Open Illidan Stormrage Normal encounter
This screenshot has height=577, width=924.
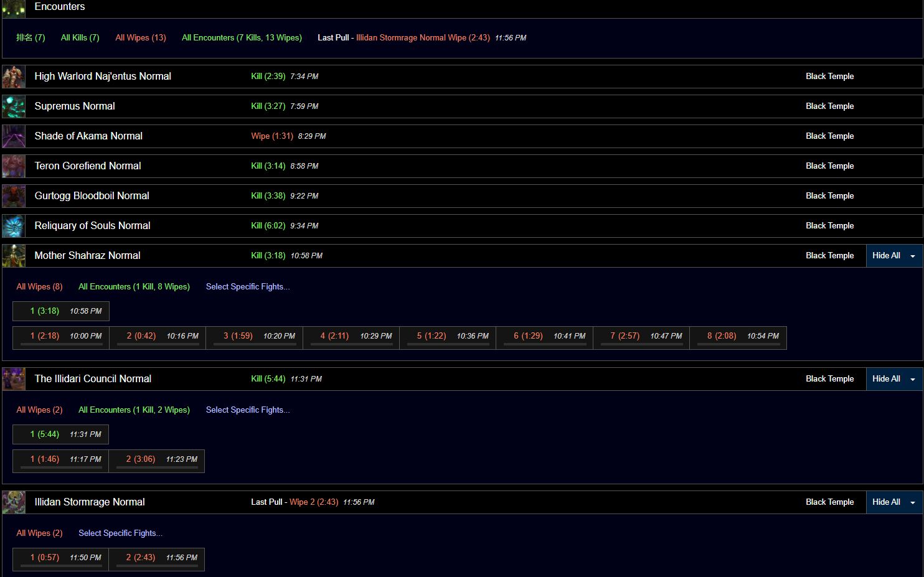click(90, 502)
